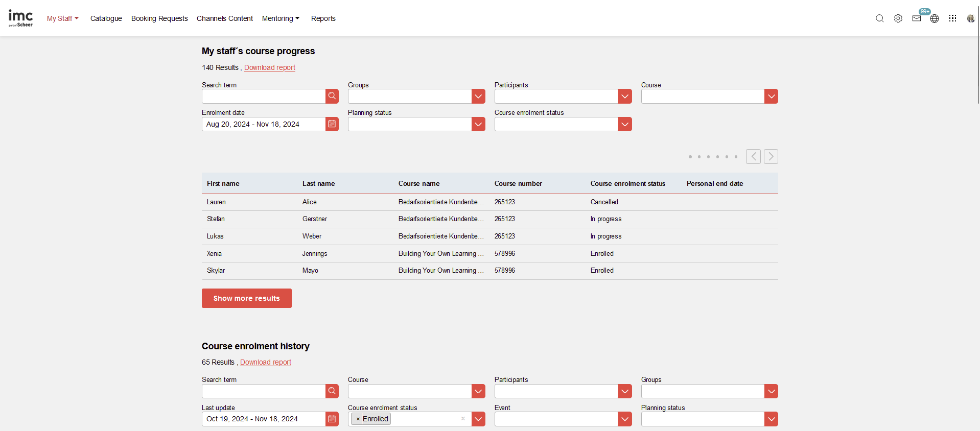This screenshot has height=431, width=980.
Task: Click Search term magnifier in course progress
Action: (332, 96)
